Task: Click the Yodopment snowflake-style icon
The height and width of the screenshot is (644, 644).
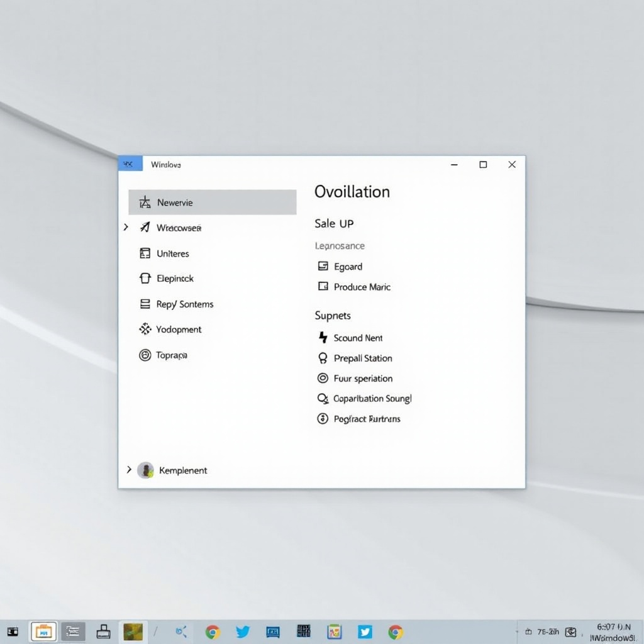Action: (x=145, y=329)
